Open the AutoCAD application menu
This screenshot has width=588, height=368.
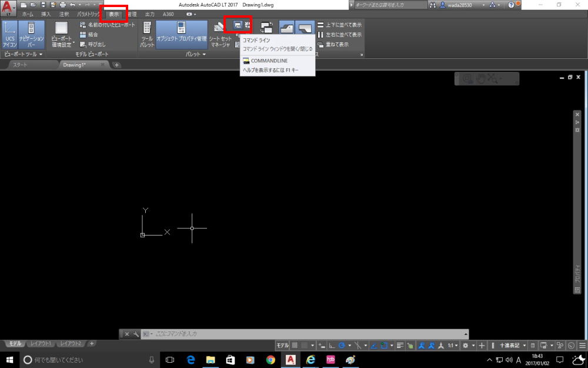coord(8,8)
